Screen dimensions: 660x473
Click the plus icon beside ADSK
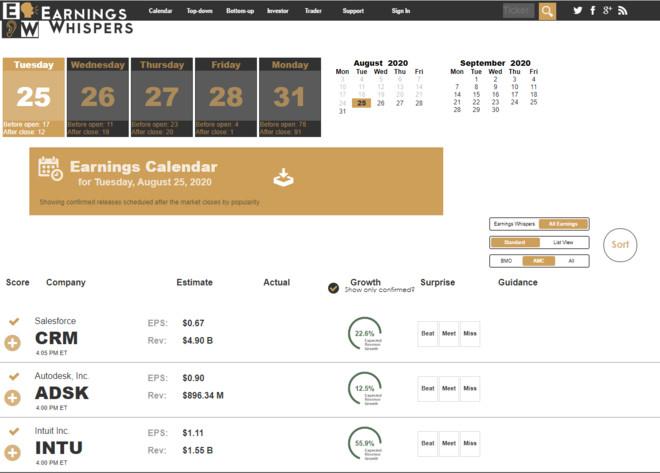13,398
